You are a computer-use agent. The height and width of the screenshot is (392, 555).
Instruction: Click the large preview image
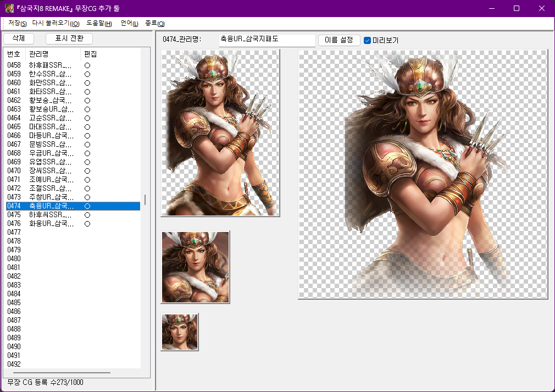click(423, 174)
